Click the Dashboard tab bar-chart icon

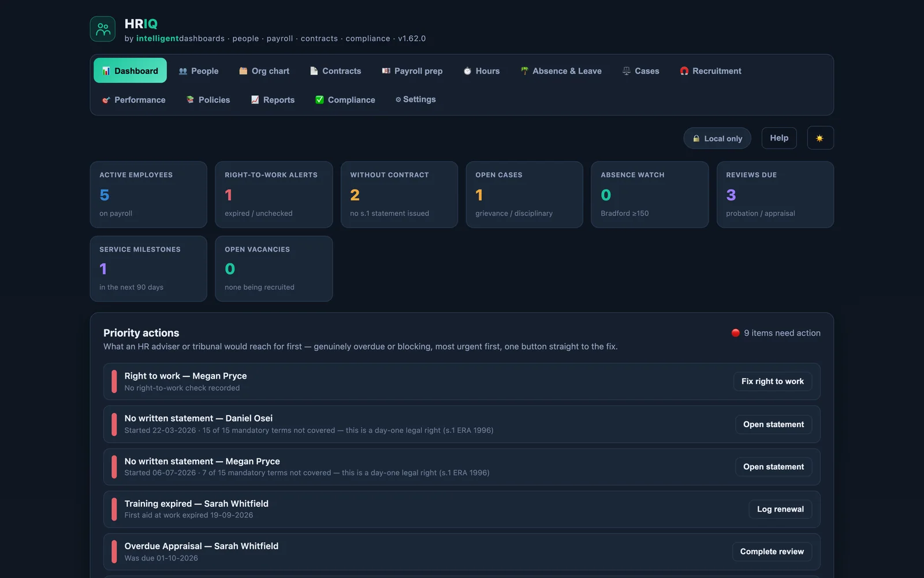click(x=106, y=71)
